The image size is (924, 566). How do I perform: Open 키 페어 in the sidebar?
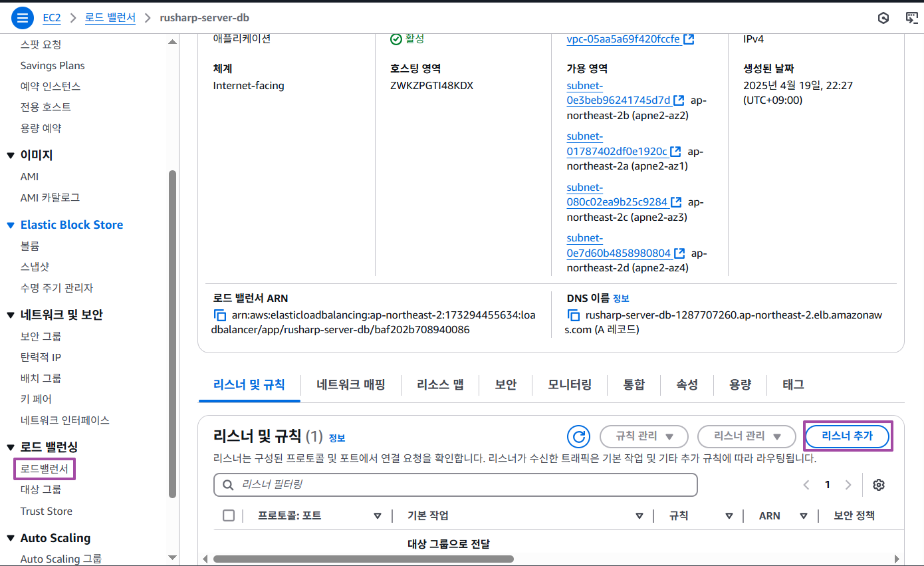(x=36, y=399)
